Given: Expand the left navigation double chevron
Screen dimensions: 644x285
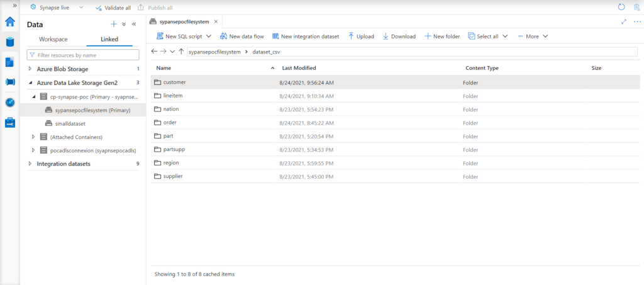Looking at the screenshot, I should (x=15, y=6).
